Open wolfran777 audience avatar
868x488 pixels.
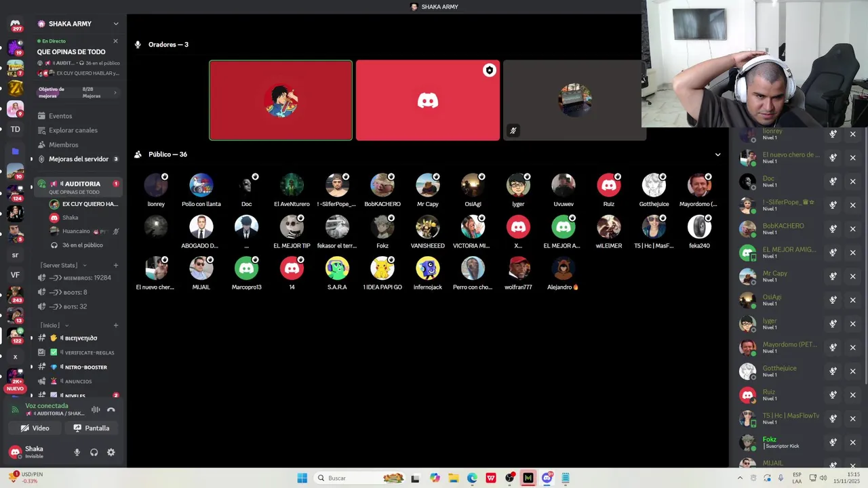click(518, 268)
